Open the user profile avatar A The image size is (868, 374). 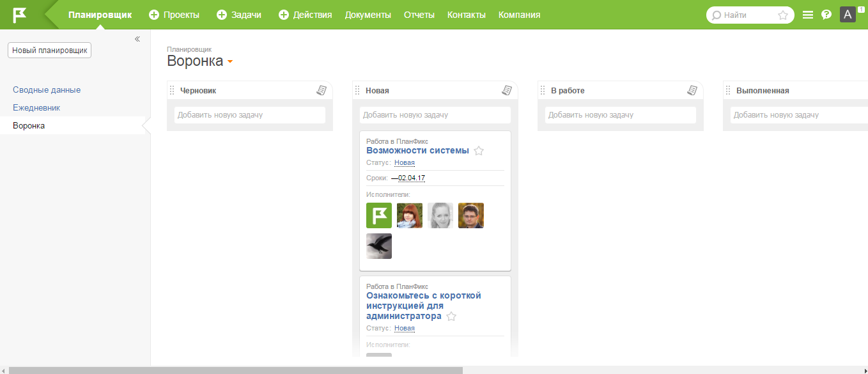click(x=848, y=15)
